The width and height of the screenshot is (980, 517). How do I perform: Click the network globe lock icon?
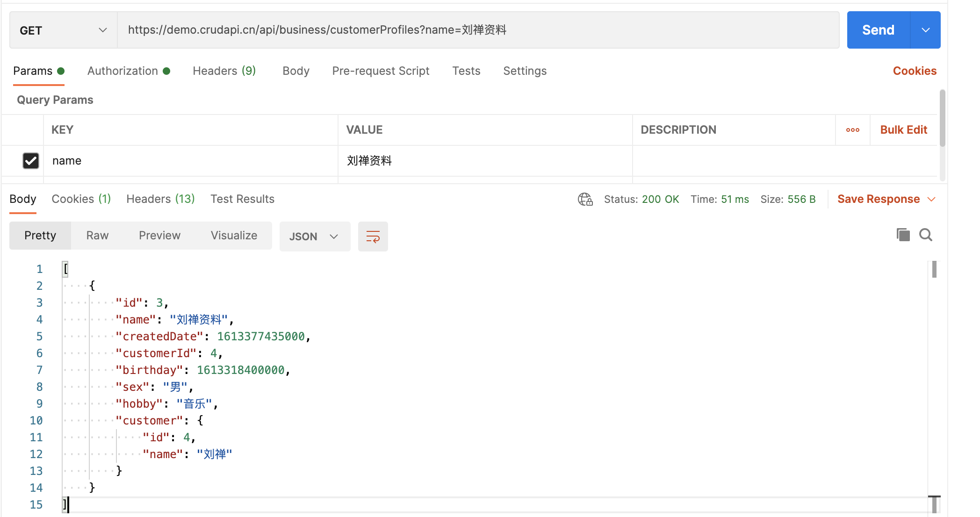(585, 199)
